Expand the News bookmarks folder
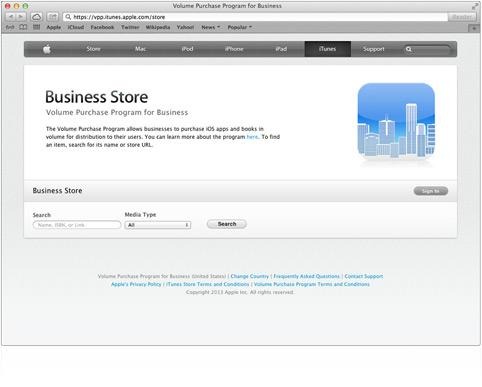 pyautogui.click(x=210, y=27)
